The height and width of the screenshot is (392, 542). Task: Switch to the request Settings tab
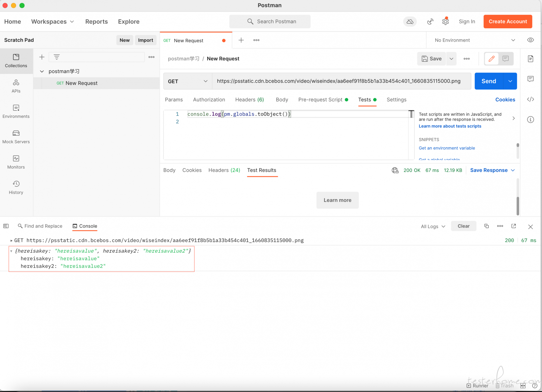coord(396,100)
